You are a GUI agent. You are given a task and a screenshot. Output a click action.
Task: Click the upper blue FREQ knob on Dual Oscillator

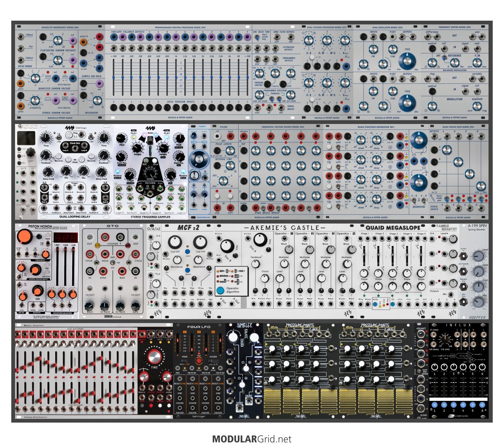pyautogui.click(x=407, y=60)
